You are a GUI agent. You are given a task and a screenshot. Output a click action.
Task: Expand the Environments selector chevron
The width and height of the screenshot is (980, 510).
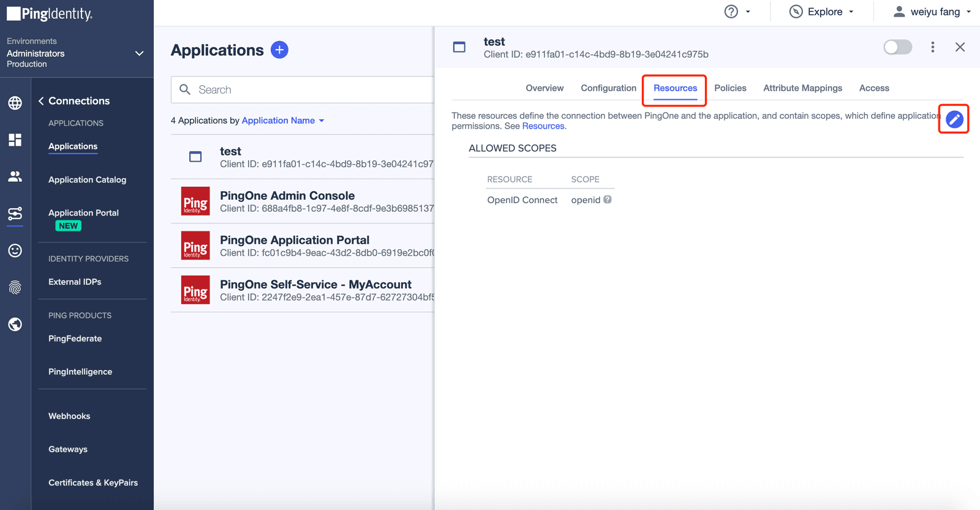pyautogui.click(x=139, y=53)
